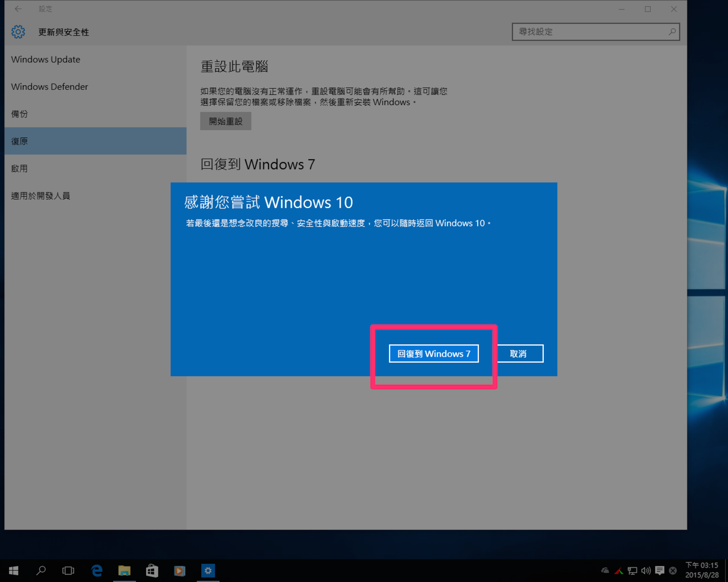Focus the 尋找設定 search field
The width and height of the screenshot is (728, 582).
(x=595, y=32)
